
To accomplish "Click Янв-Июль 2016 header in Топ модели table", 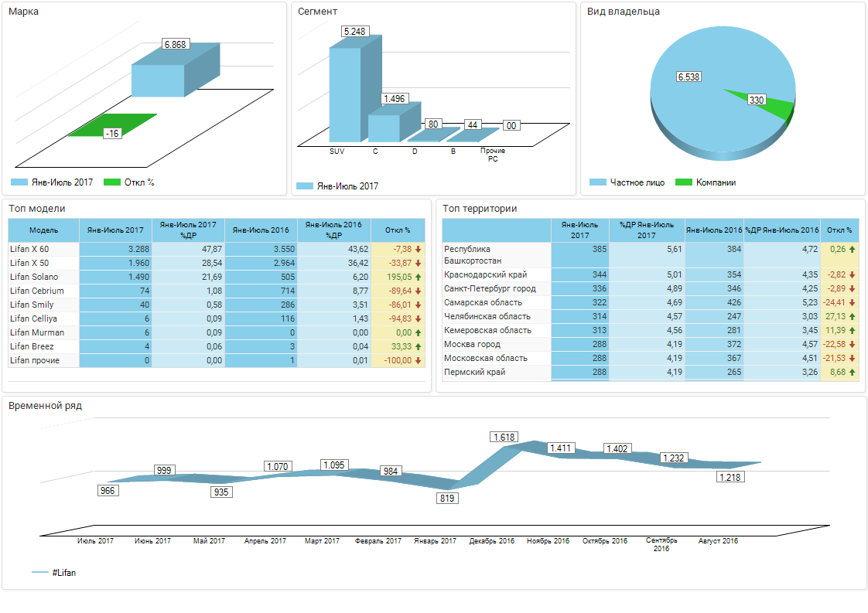I will coord(261,230).
